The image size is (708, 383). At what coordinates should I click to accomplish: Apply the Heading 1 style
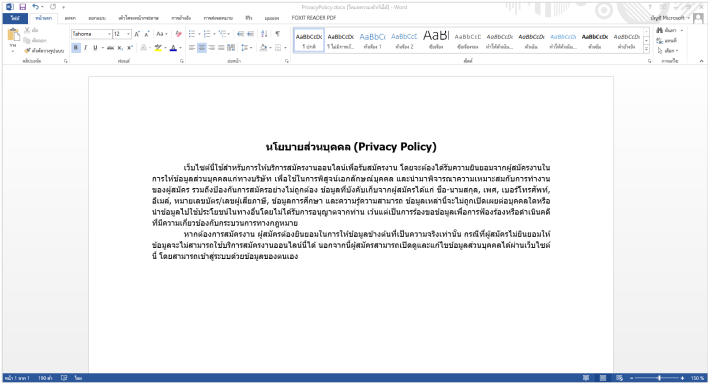click(373, 40)
